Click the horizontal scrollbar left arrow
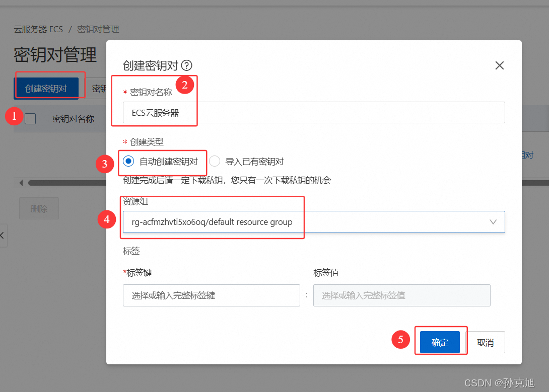Viewport: 549px width, 392px height. pyautogui.click(x=21, y=183)
